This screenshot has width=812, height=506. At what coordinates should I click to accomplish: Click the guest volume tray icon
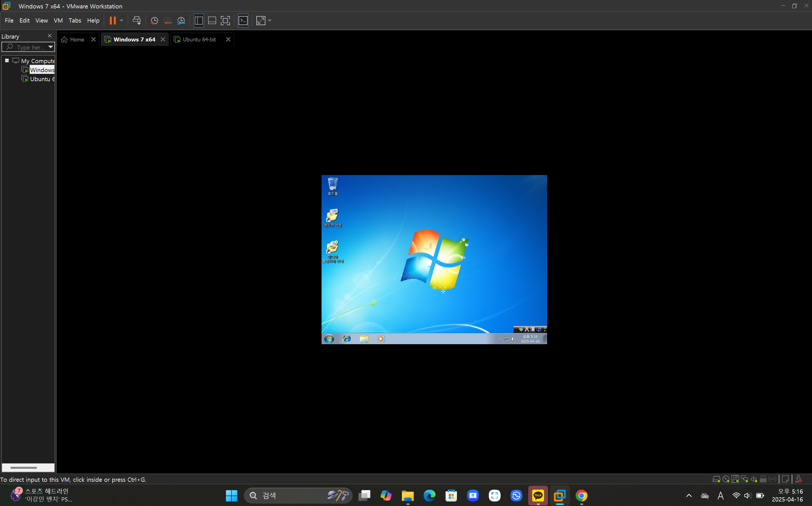coord(513,339)
